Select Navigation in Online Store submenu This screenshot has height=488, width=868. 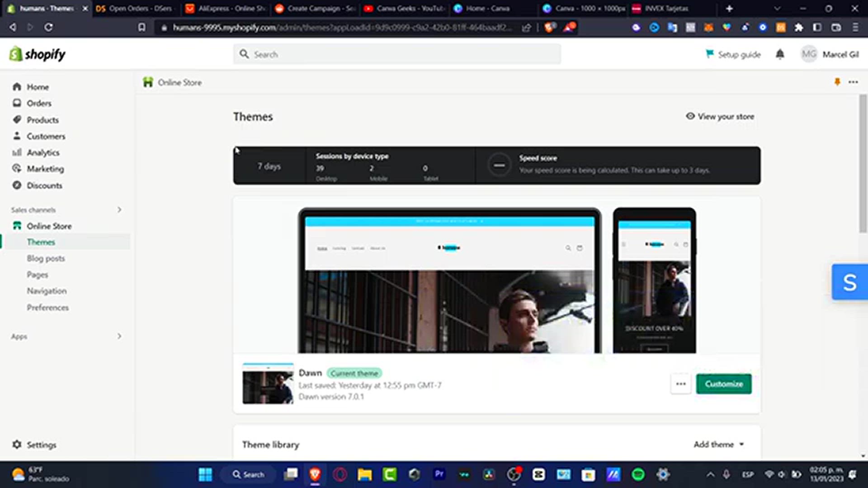[47, 291]
